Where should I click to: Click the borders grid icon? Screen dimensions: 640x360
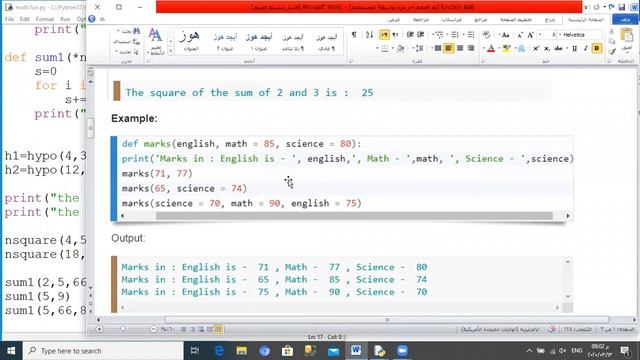[384, 49]
